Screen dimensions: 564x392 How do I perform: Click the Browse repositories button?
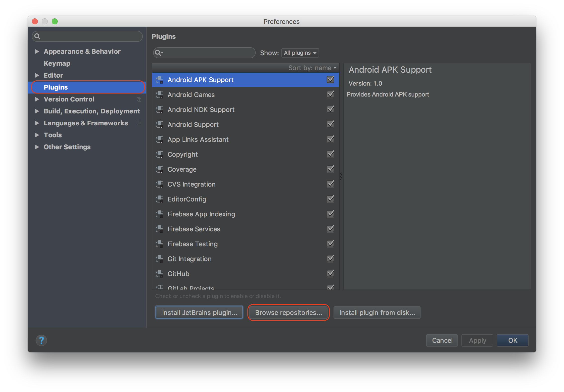[x=288, y=312]
